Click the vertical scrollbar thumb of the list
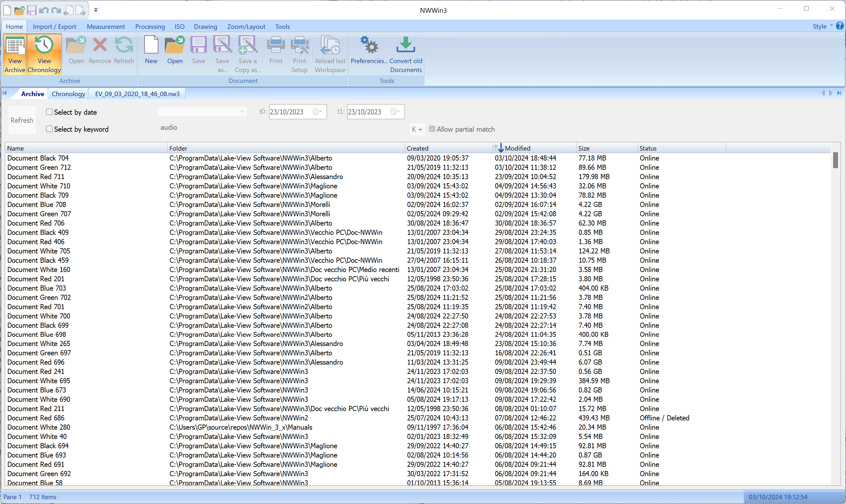This screenshot has width=846, height=504. [835, 160]
